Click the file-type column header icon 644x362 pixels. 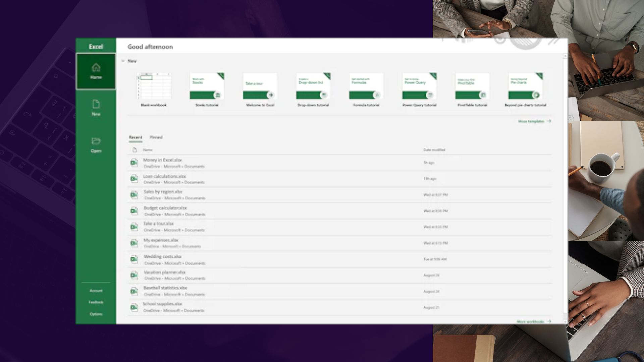click(135, 150)
